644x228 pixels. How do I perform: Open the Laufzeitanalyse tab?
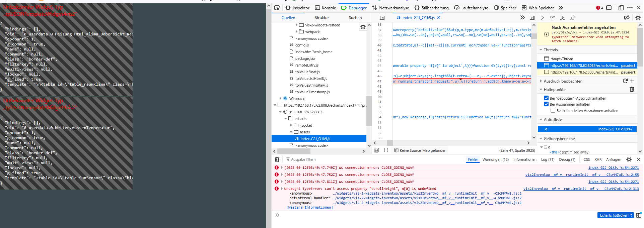tap(471, 8)
